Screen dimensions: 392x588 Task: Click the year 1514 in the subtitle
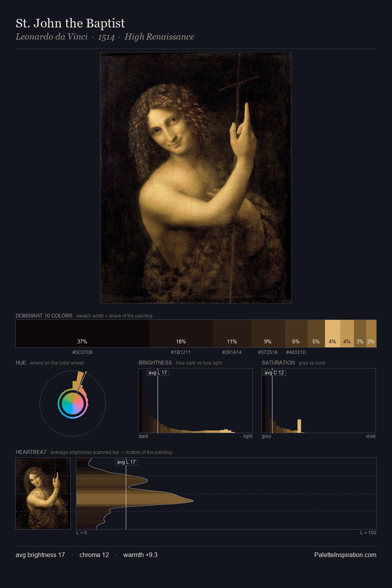tap(106, 37)
